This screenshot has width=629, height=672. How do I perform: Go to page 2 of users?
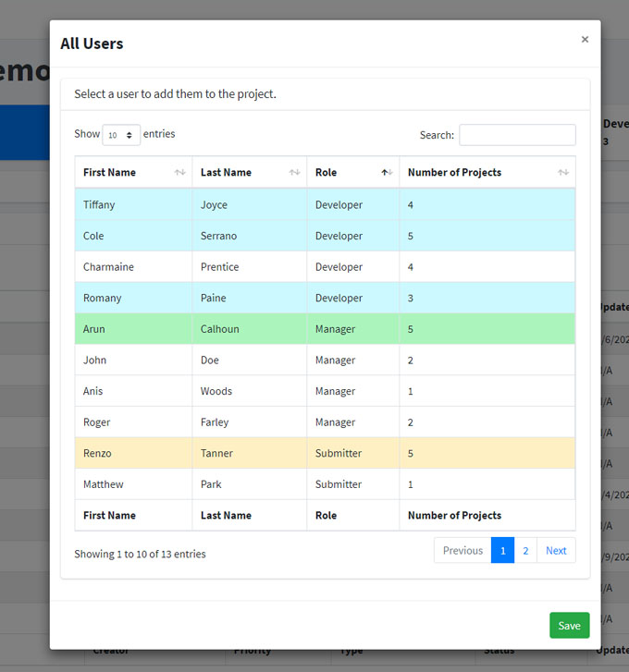(525, 550)
